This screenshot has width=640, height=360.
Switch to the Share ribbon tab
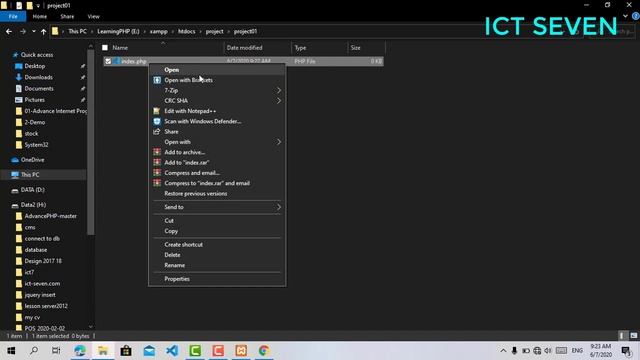[x=67, y=16]
